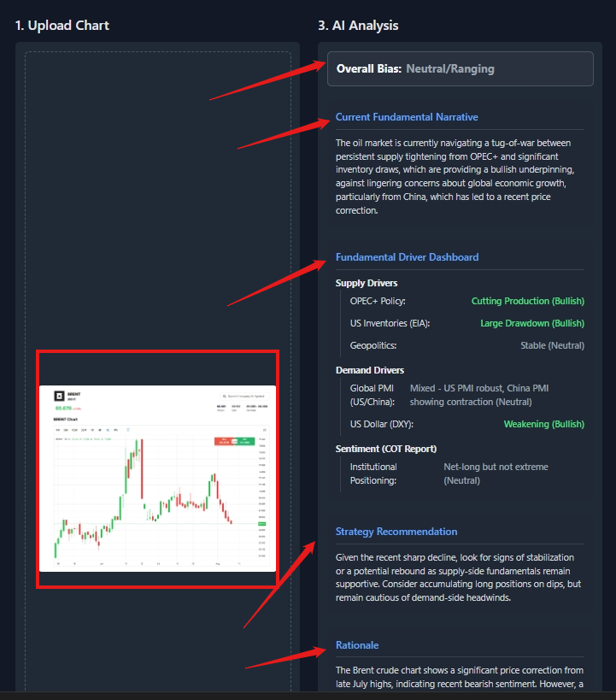Click the fullscreen icon at chart's top right

(265, 430)
